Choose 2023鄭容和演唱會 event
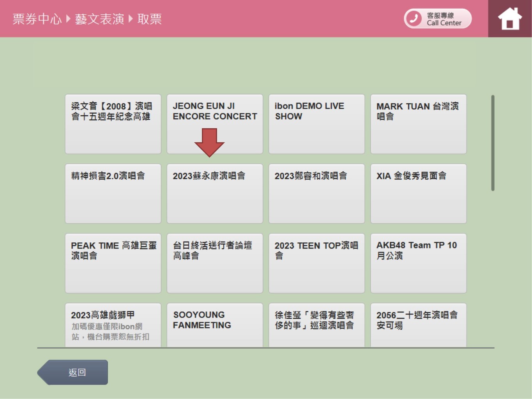Viewport: 532px width, 399px height. coord(316,194)
